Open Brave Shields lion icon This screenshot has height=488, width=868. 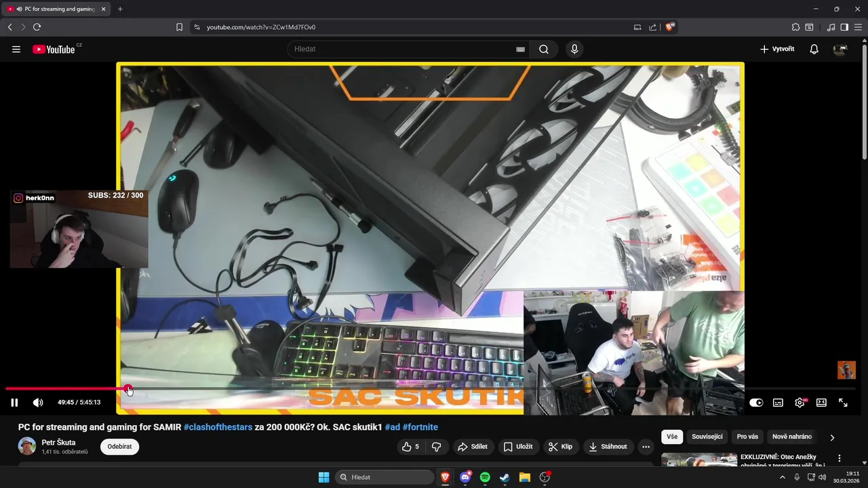669,27
